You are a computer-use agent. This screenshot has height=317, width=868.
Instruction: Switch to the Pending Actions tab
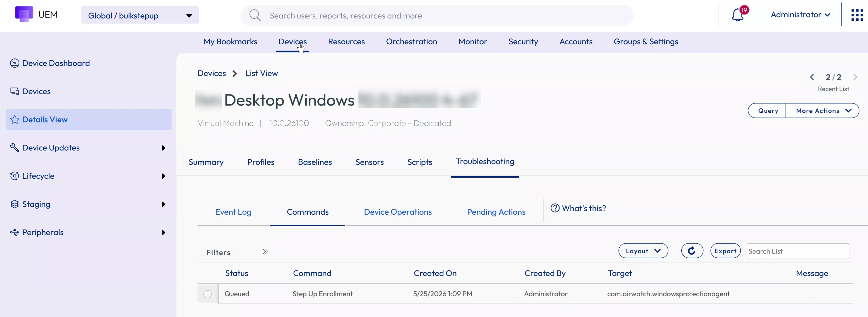[x=496, y=212]
